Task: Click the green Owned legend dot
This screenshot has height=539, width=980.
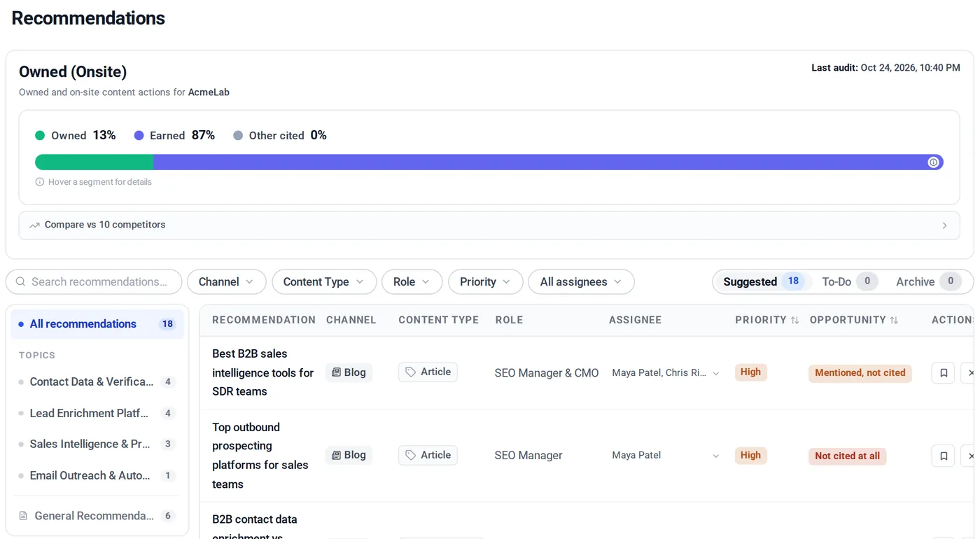Action: [40, 136]
